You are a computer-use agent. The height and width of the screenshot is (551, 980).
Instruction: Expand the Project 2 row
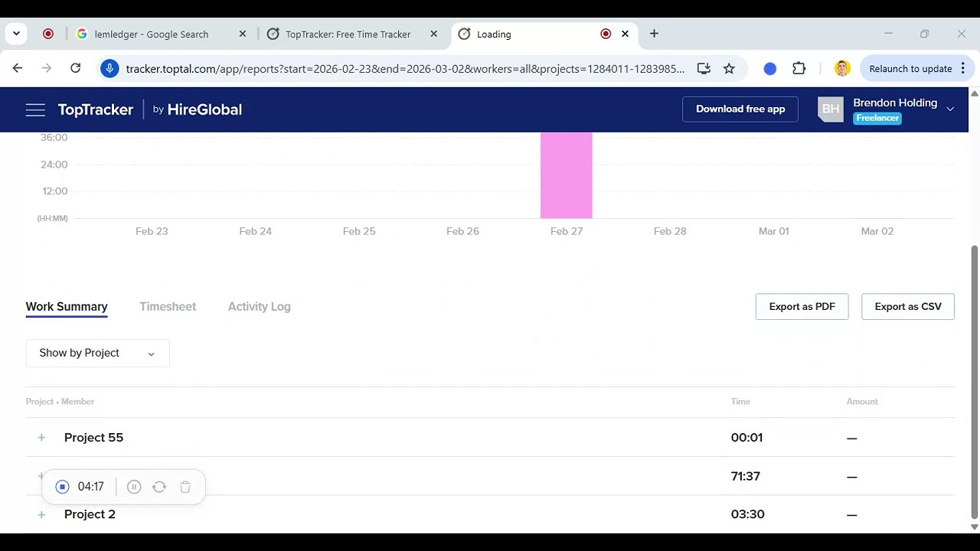click(41, 514)
